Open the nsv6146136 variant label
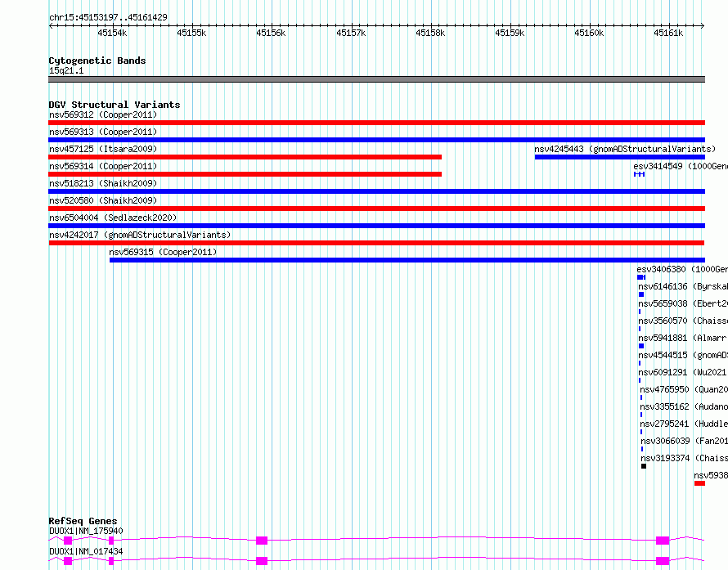The image size is (728, 570). 683,286
